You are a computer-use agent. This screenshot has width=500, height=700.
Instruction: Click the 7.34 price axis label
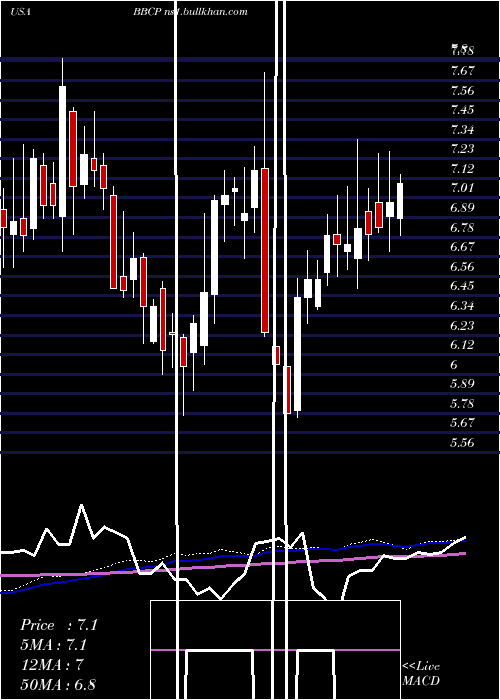[x=462, y=130]
